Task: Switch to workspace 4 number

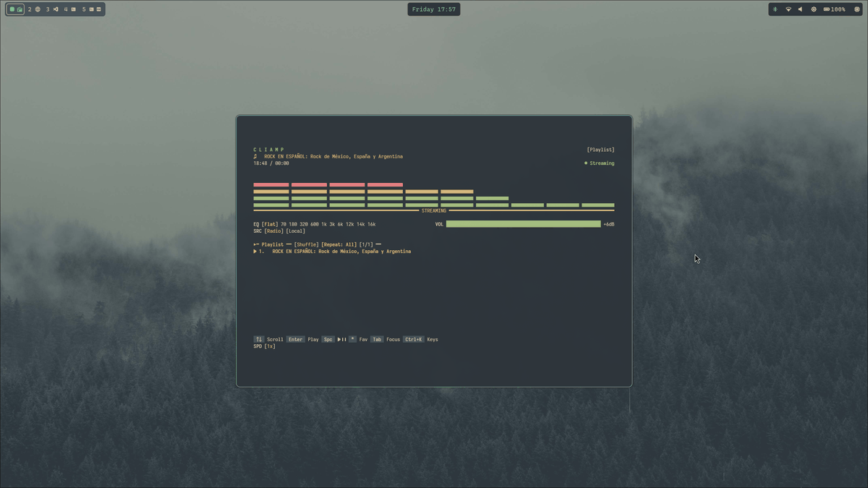Action: [66, 9]
